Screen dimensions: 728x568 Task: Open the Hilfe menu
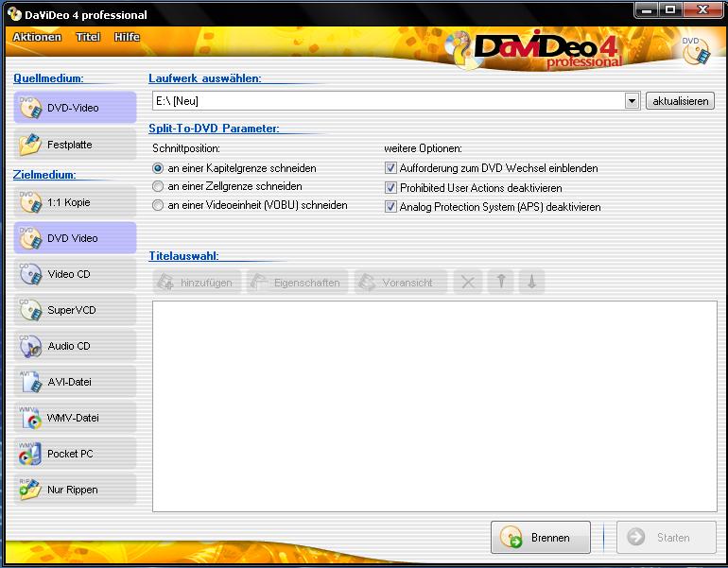[x=127, y=37]
